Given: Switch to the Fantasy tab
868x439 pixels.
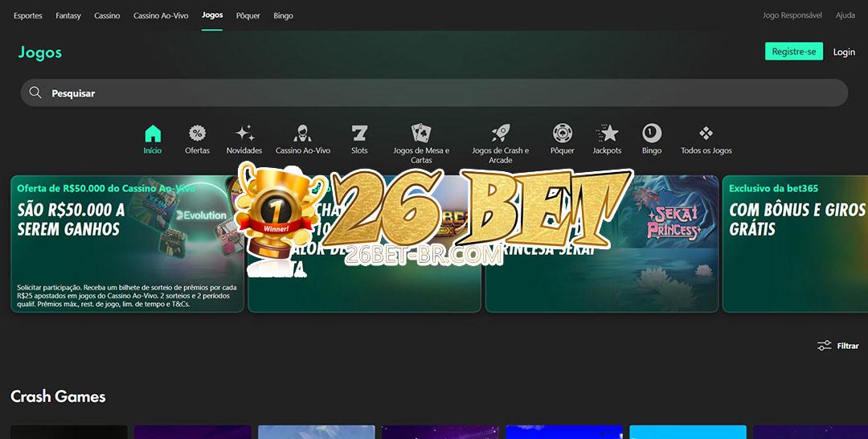Looking at the screenshot, I should [x=68, y=15].
